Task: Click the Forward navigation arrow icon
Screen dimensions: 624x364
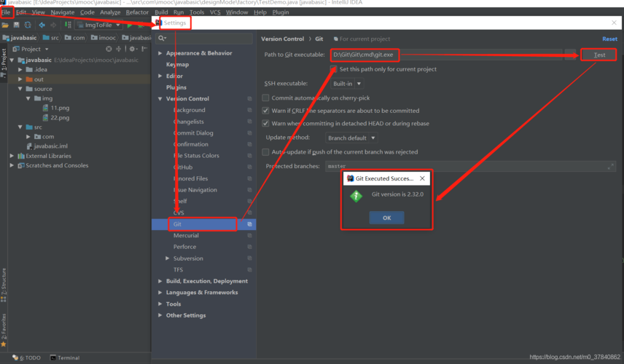Action: (x=53, y=25)
